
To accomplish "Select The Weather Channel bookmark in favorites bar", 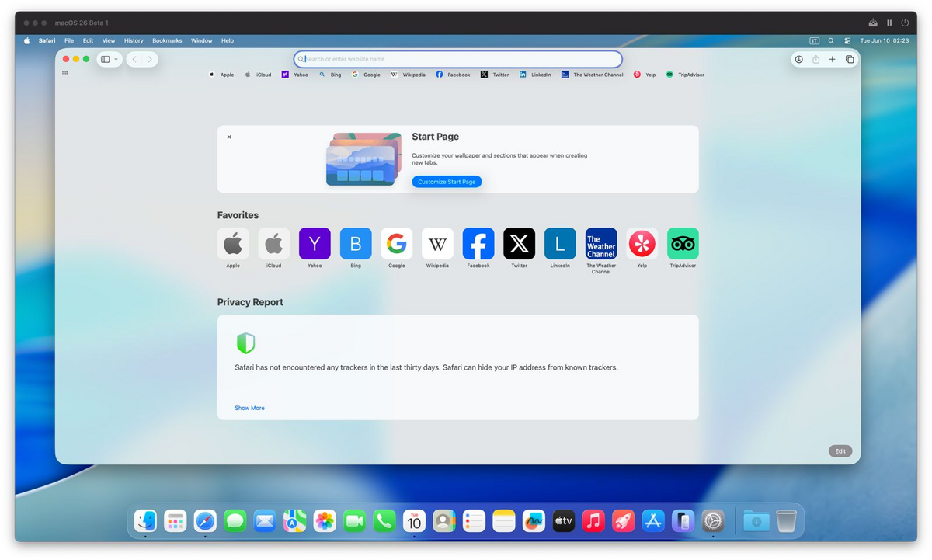I will coord(593,75).
